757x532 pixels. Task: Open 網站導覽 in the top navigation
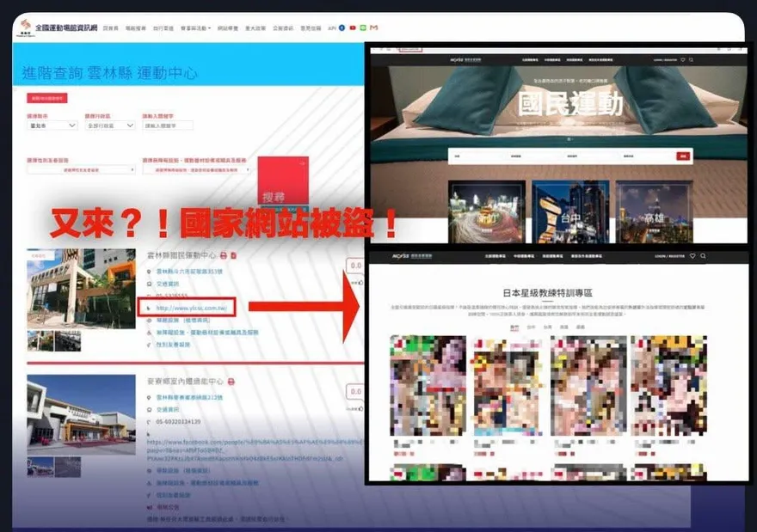click(228, 28)
